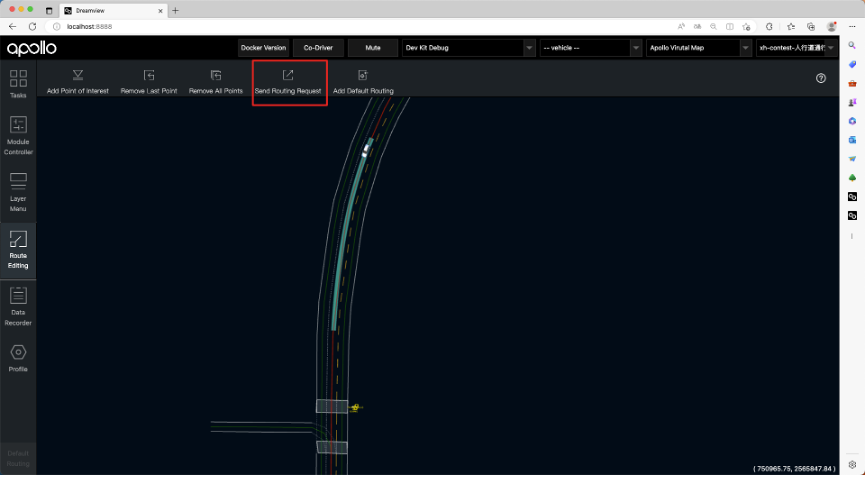Click the white vehicle on the map
Image resolution: width=866 pixels, height=477 pixels.
click(x=366, y=150)
